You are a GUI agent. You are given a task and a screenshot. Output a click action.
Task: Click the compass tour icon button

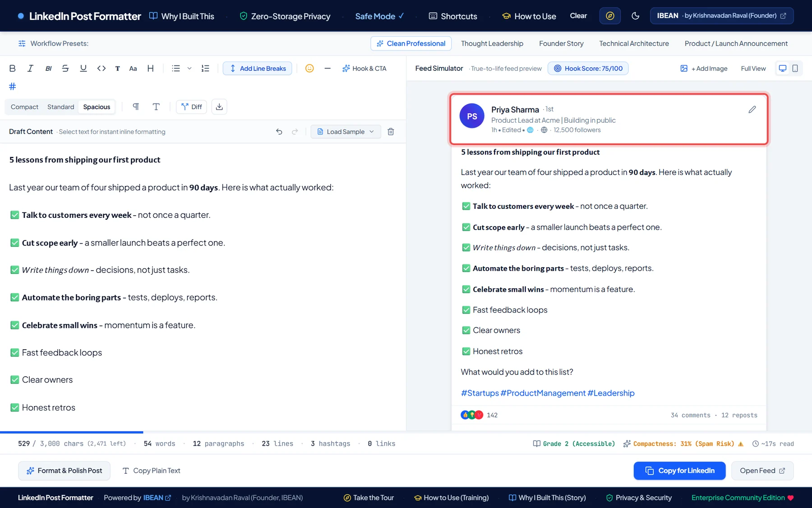[610, 16]
